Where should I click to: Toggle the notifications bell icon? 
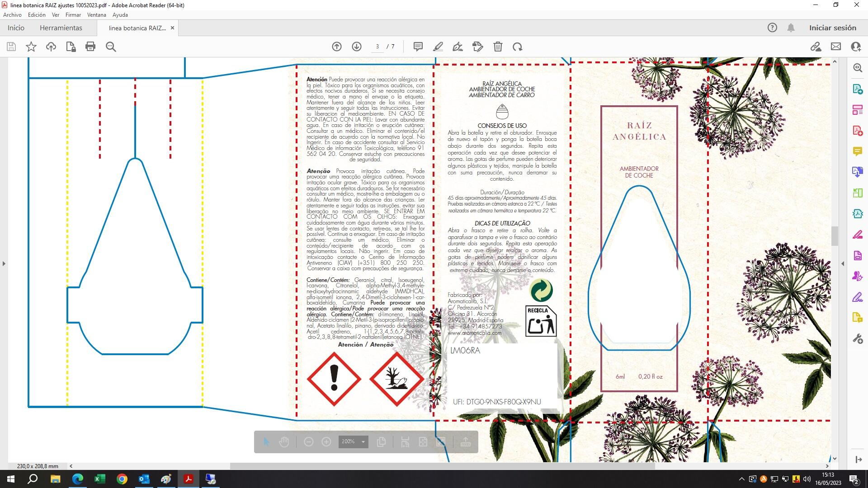point(791,28)
